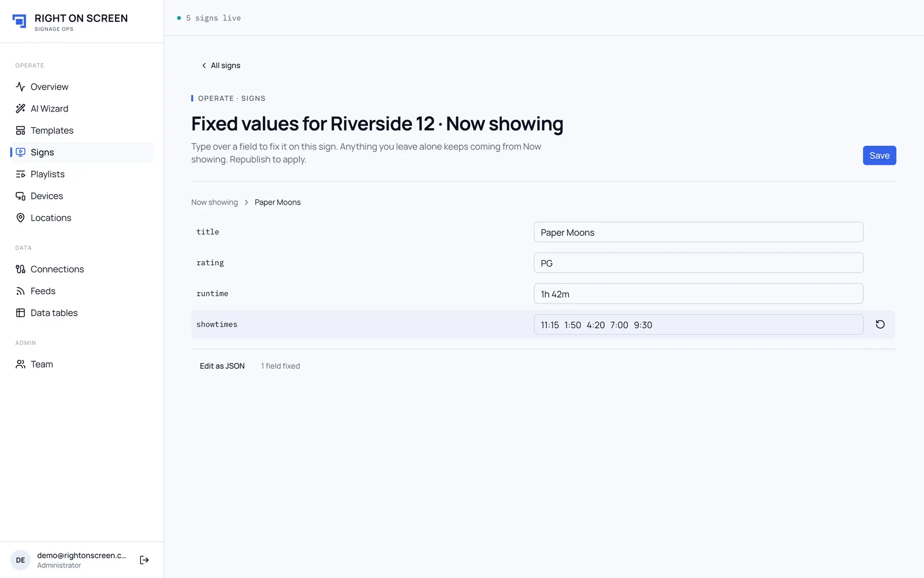Return to the All signs list
The width and height of the screenshot is (924, 578).
[x=225, y=65]
